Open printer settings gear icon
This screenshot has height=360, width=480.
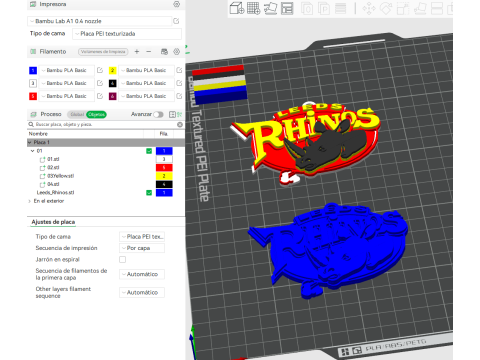point(177,4)
